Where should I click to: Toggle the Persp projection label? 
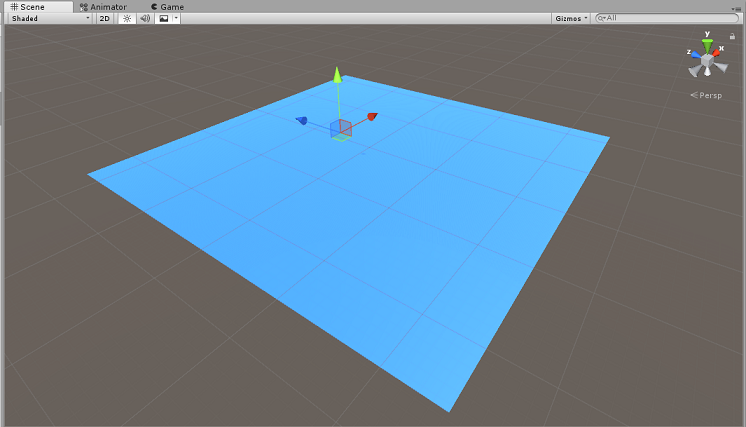[709, 95]
